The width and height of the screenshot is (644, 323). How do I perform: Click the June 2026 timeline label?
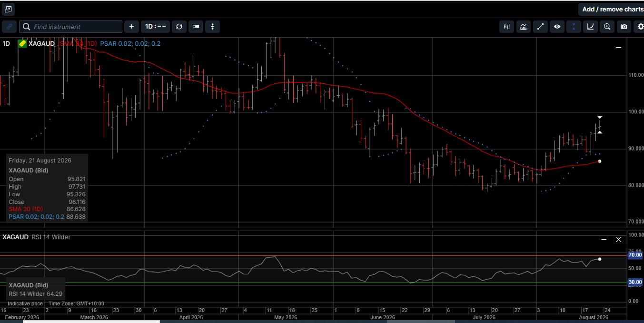tap(383, 317)
